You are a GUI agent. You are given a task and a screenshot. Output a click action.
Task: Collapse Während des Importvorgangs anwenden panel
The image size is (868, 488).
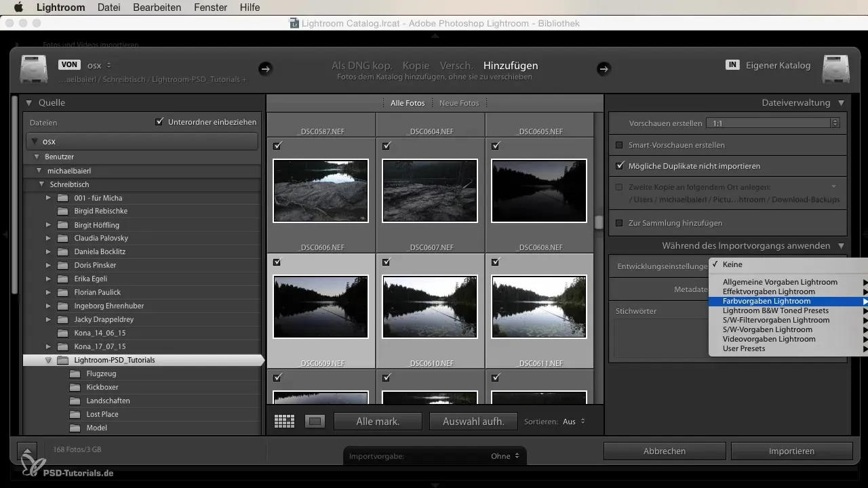pos(841,246)
